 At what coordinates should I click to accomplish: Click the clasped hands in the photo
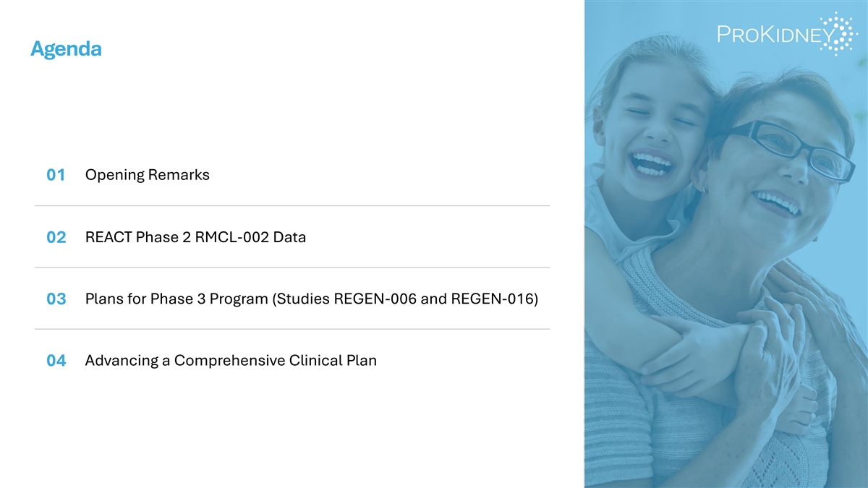pos(769,353)
